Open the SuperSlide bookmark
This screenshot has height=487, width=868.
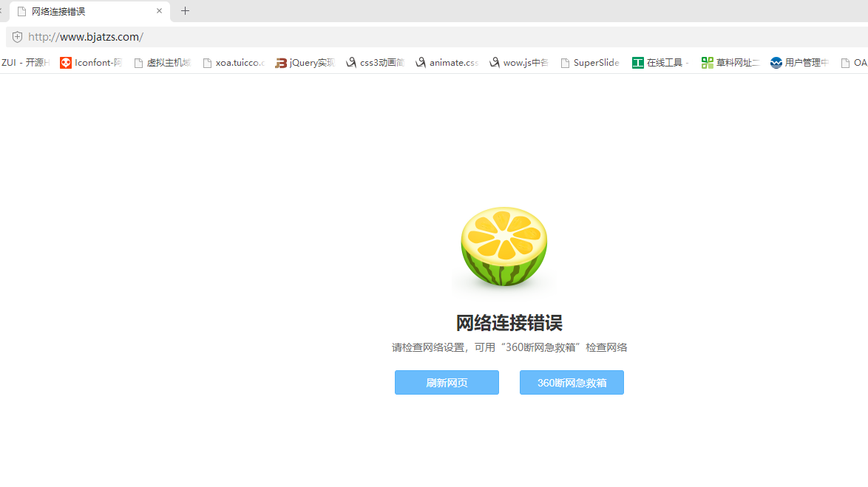pos(589,63)
